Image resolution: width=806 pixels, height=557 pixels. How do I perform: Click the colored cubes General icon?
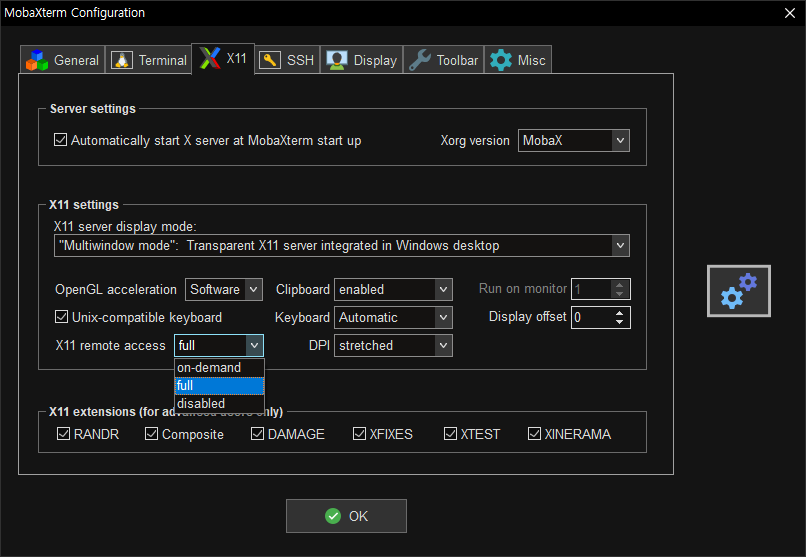pyautogui.click(x=37, y=60)
